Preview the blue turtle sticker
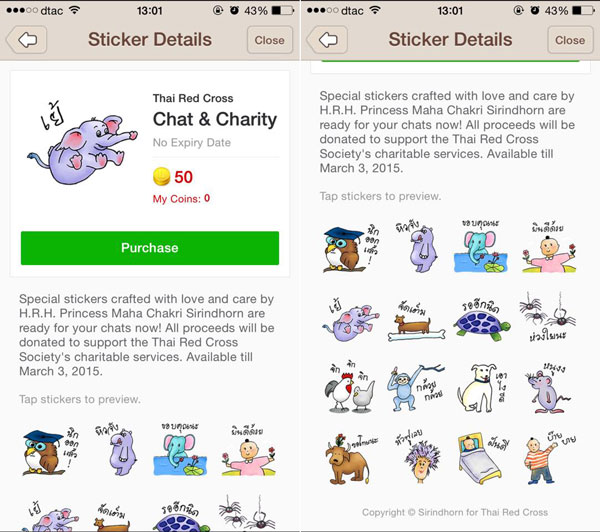This screenshot has width=600, height=532. pos(482,320)
